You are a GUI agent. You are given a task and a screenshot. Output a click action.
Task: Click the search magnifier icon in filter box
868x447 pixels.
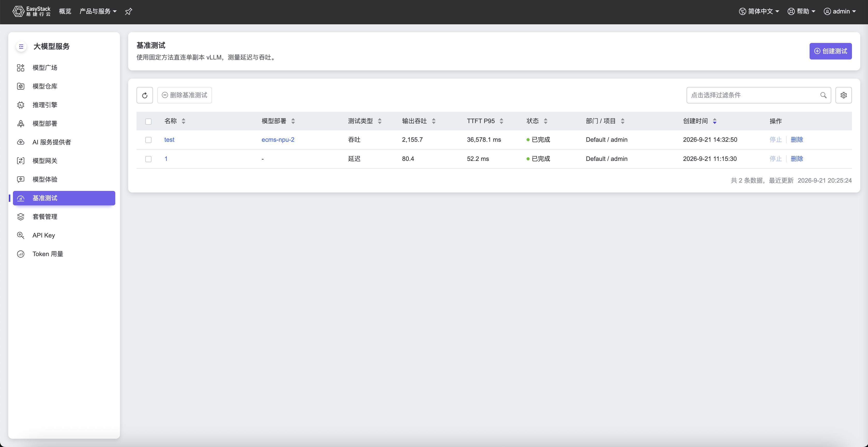point(823,95)
